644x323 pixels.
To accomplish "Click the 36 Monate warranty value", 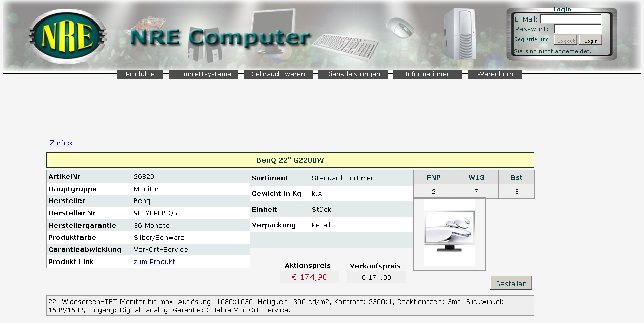I will (x=152, y=226).
